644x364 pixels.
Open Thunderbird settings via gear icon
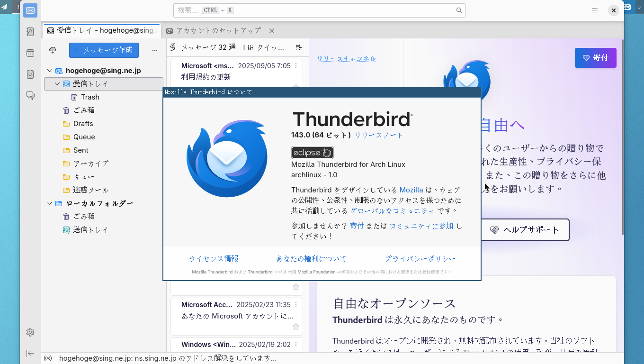click(x=30, y=332)
